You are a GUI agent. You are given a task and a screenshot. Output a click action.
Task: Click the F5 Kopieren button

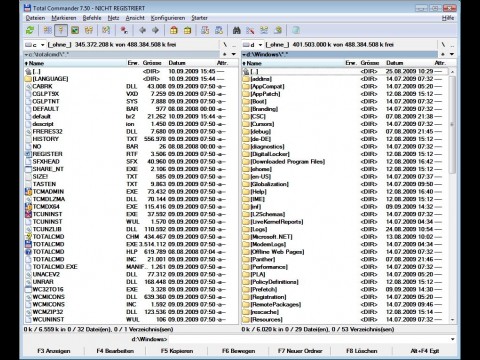[177, 351]
